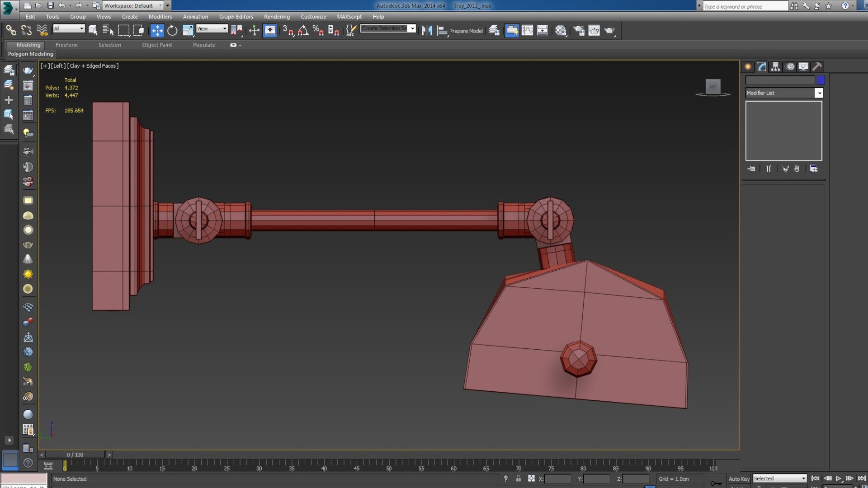Expand Create Selection Set dropdown

click(412, 28)
